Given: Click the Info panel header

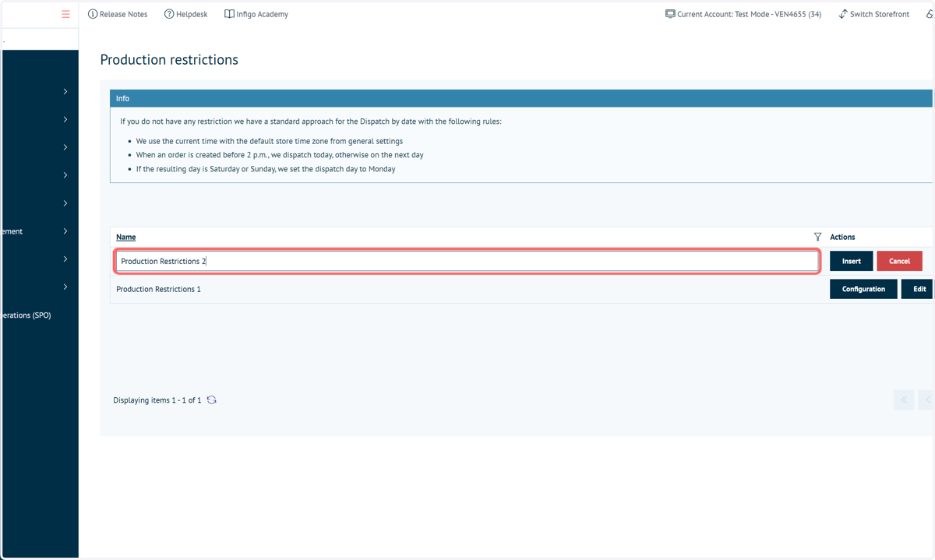Looking at the screenshot, I should click(x=520, y=99).
